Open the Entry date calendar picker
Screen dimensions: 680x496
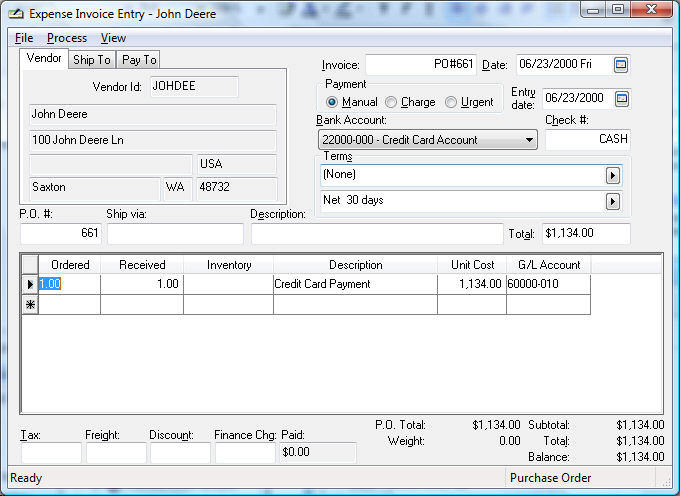pyautogui.click(x=621, y=99)
